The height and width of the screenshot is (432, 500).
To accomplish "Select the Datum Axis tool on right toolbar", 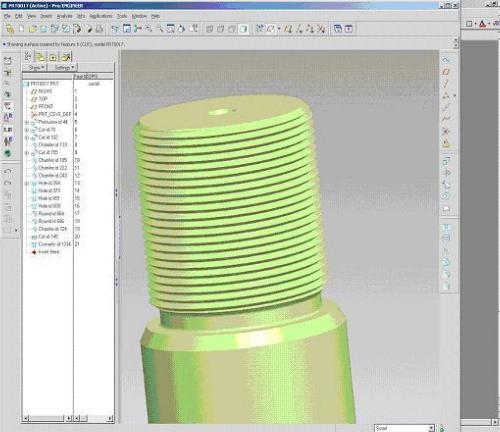I will (446, 83).
